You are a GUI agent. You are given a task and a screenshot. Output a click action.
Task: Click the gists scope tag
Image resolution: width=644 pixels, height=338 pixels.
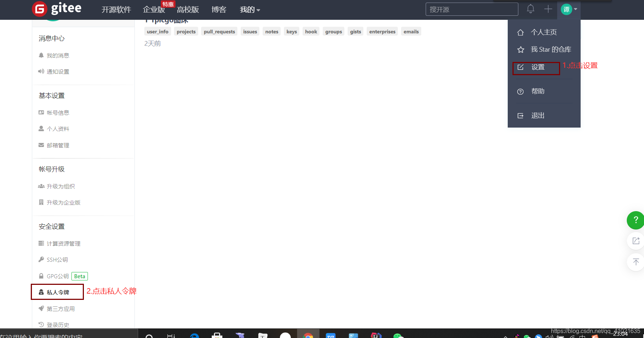pyautogui.click(x=355, y=32)
